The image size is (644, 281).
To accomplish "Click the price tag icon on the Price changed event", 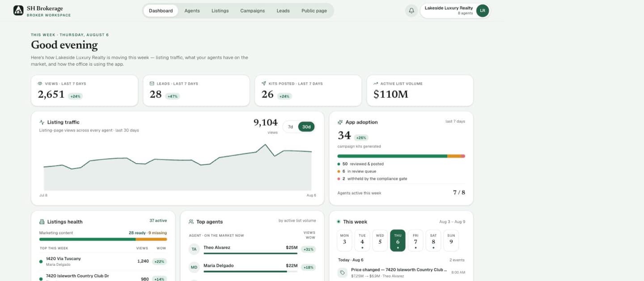I will [x=342, y=273].
